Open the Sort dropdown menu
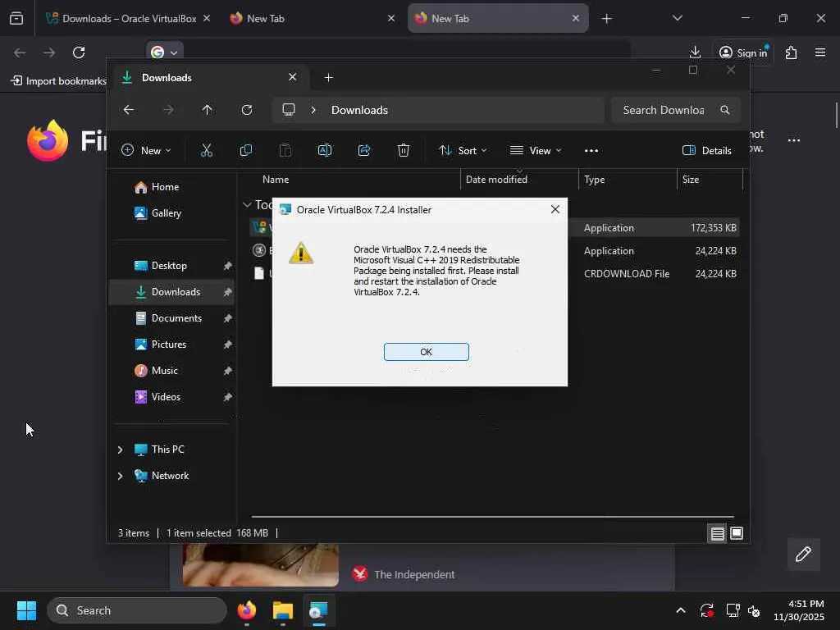The width and height of the screenshot is (840, 630). [463, 151]
